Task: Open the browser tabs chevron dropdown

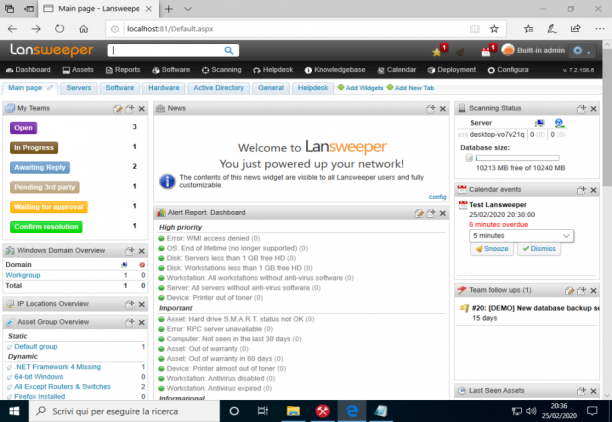Action: tap(188, 9)
